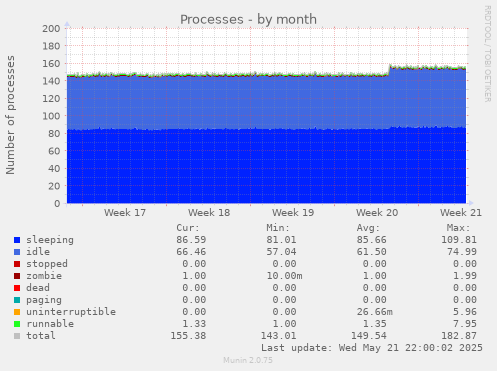
Task: Click the 'Munin 2.0.75' version text
Action: 248,360
